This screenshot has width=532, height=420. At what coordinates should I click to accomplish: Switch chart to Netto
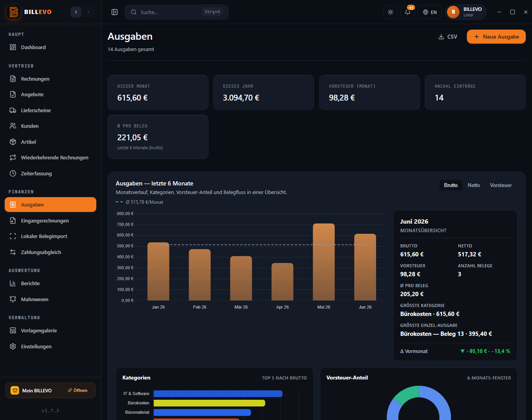(x=474, y=185)
